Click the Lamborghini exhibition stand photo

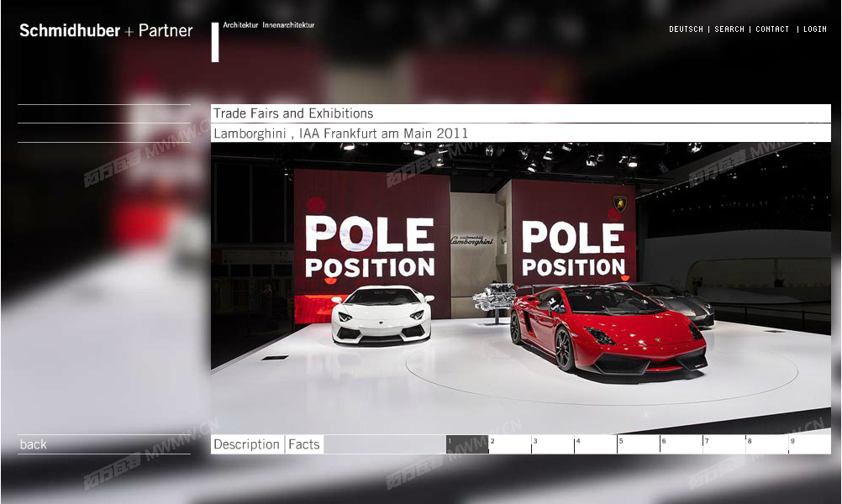(521, 288)
